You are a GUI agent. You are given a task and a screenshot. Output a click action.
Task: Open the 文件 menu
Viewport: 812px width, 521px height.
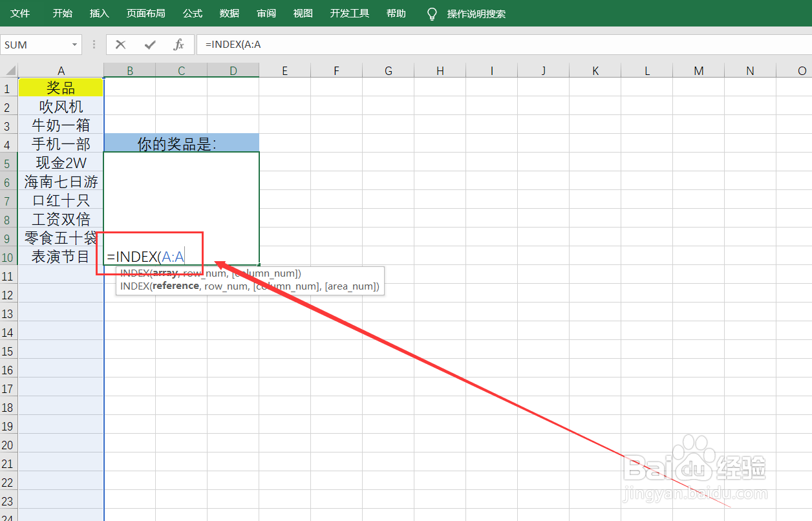tap(20, 14)
